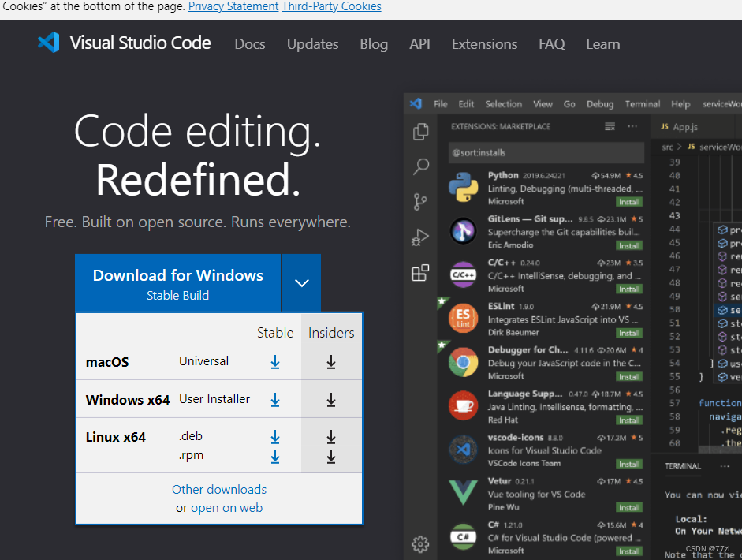Download Linux x64 .deb Insiders build
The width and height of the screenshot is (742, 560).
331,437
